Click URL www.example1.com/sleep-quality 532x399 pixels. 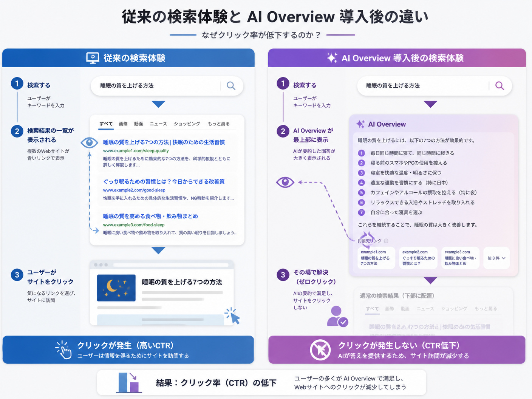pyautogui.click(x=136, y=151)
